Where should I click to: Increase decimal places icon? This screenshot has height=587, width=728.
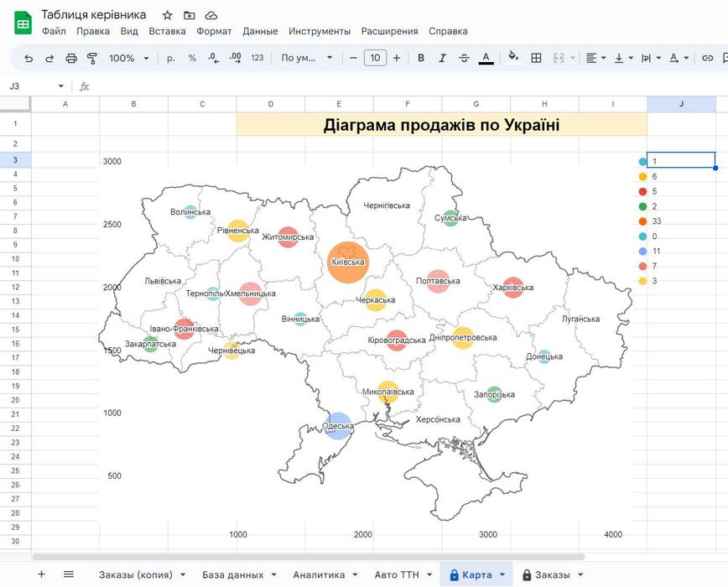(236, 58)
